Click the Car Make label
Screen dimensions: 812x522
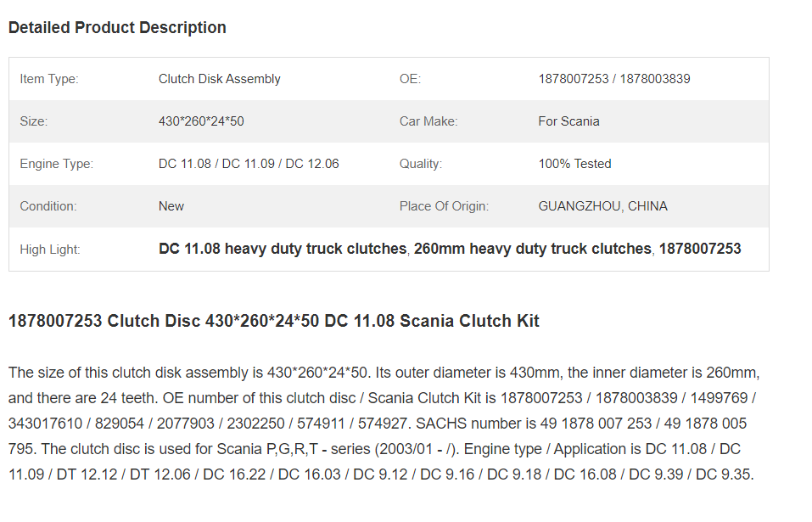point(428,121)
